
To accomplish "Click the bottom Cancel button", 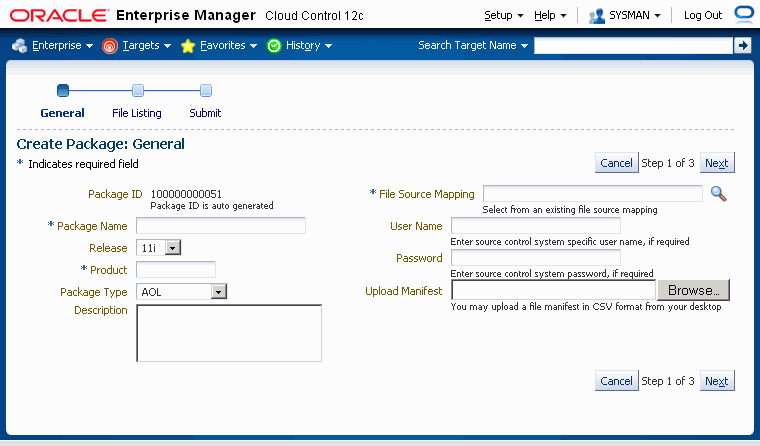I will coord(617,381).
